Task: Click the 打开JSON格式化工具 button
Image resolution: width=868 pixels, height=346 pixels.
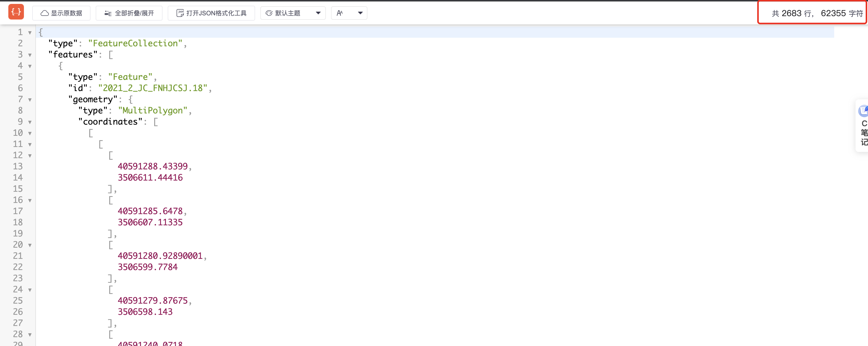Action: click(211, 13)
